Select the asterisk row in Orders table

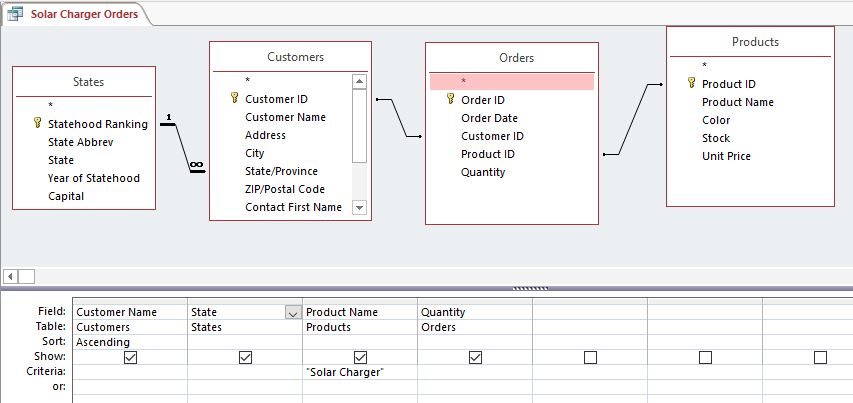[x=512, y=81]
